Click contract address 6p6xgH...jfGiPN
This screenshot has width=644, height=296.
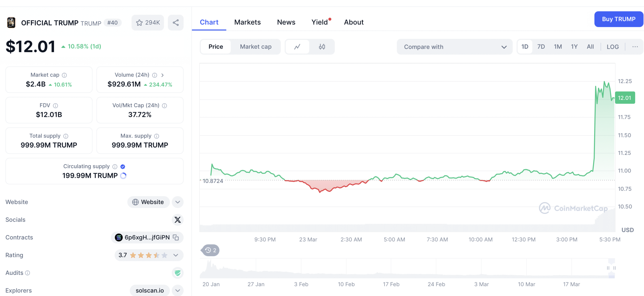pos(147,237)
